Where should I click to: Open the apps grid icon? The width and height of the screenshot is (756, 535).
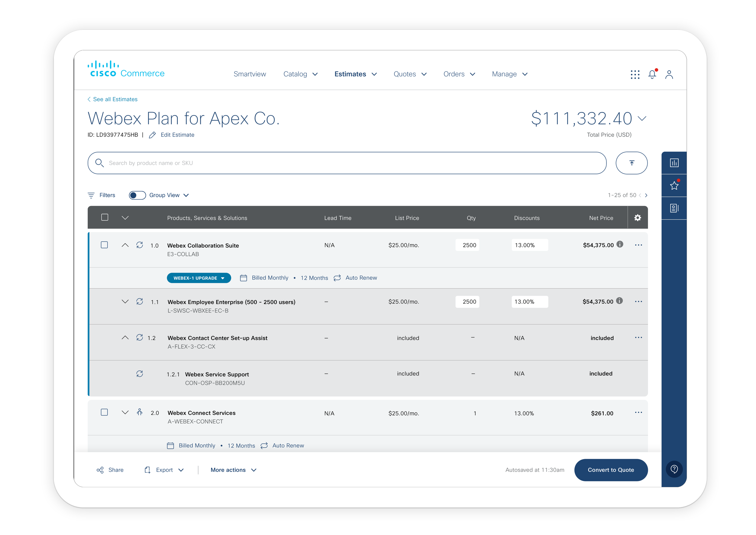click(635, 74)
